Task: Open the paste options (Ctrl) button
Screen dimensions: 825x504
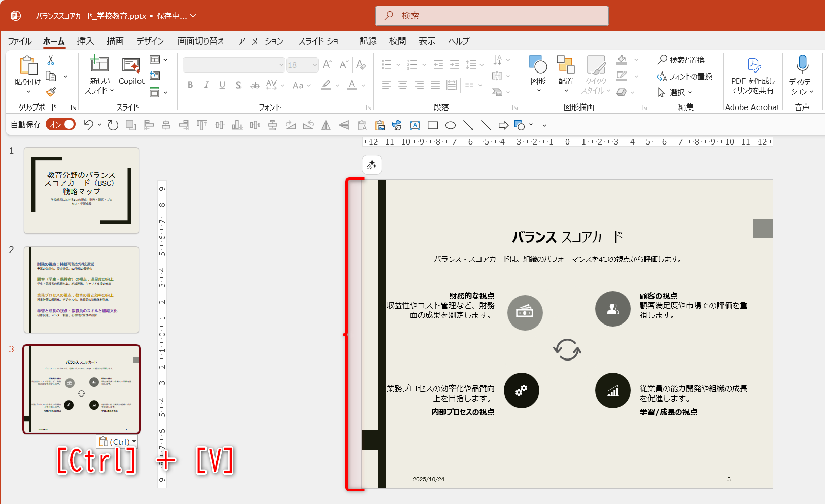Action: coord(117,441)
